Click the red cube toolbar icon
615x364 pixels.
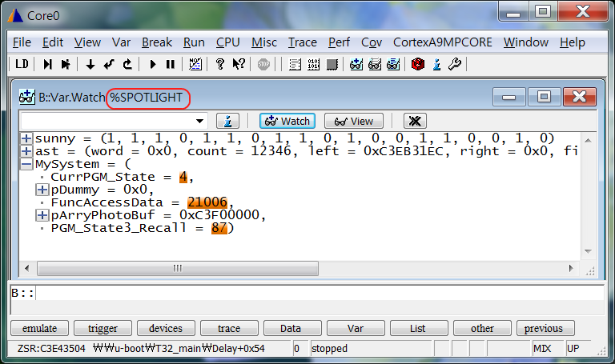(417, 64)
